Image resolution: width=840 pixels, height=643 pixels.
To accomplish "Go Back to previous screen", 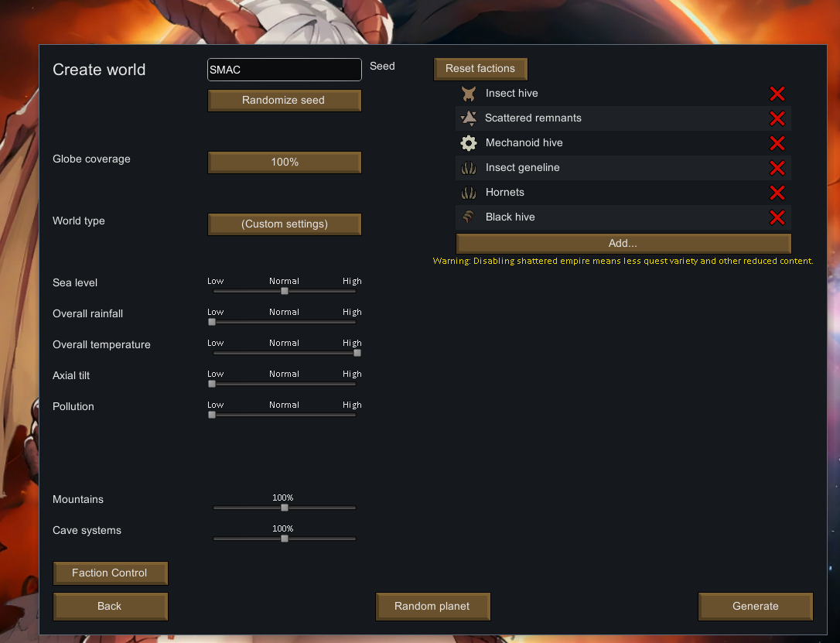I will coord(111,606).
